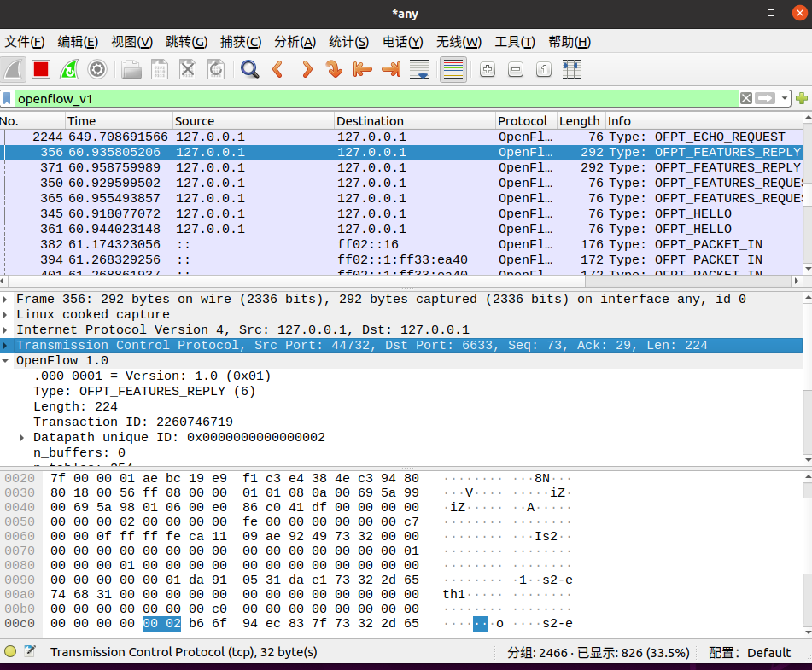Open filter bookmark icon

click(x=7, y=98)
